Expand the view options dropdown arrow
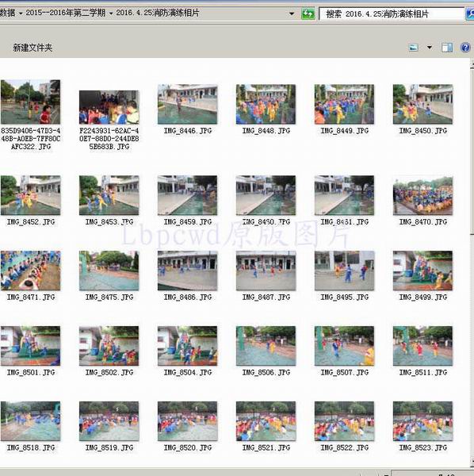 click(430, 48)
